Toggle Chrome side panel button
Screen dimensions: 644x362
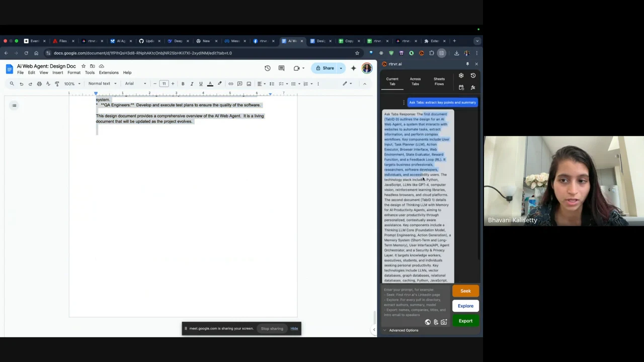[x=442, y=53]
